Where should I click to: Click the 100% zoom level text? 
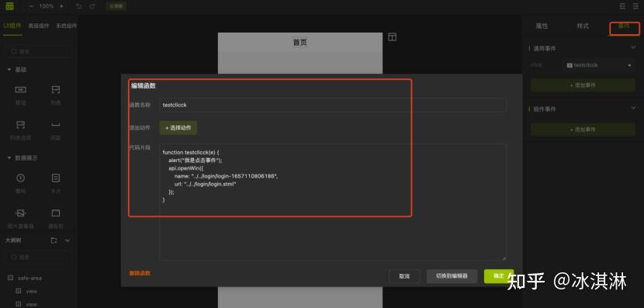click(x=47, y=6)
